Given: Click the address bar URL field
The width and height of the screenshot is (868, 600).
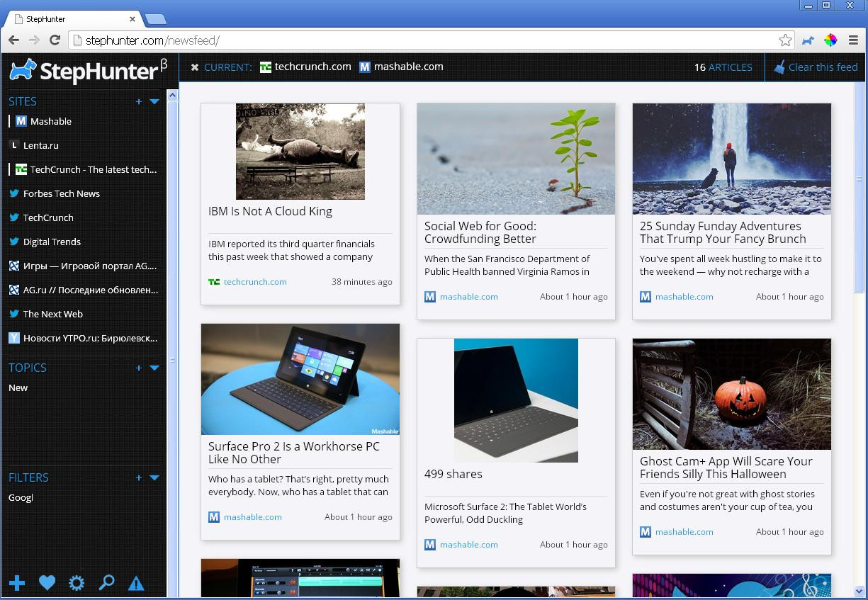Looking at the screenshot, I should click(431, 40).
